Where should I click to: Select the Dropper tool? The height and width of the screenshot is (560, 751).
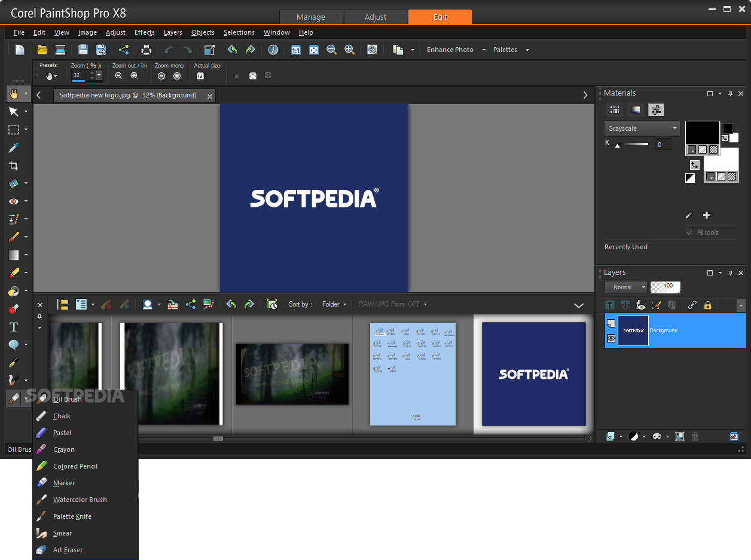pos(14,148)
